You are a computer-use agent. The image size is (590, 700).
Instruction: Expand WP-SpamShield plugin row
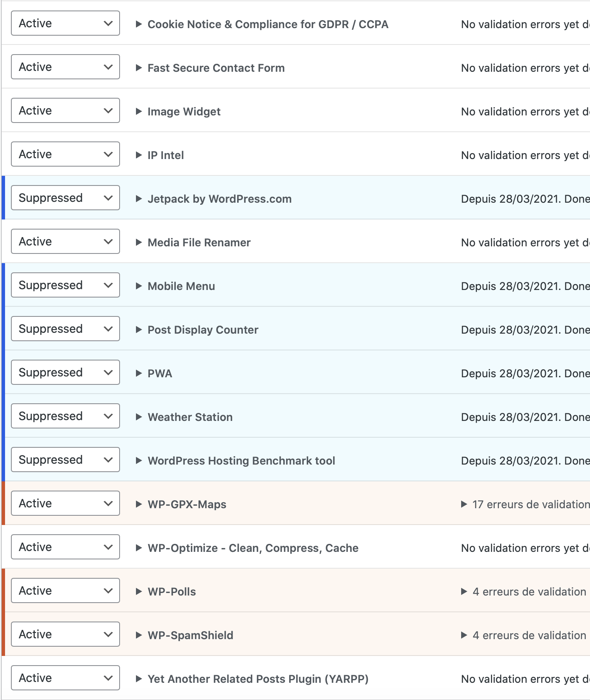coord(190,635)
